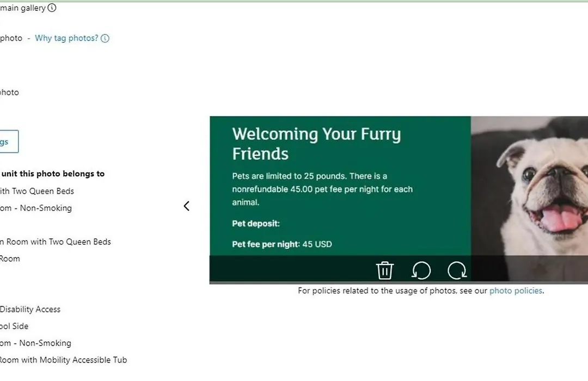Screen dimensions: 588x381
Task: Select the partially visible tags button
Action: pos(8,142)
